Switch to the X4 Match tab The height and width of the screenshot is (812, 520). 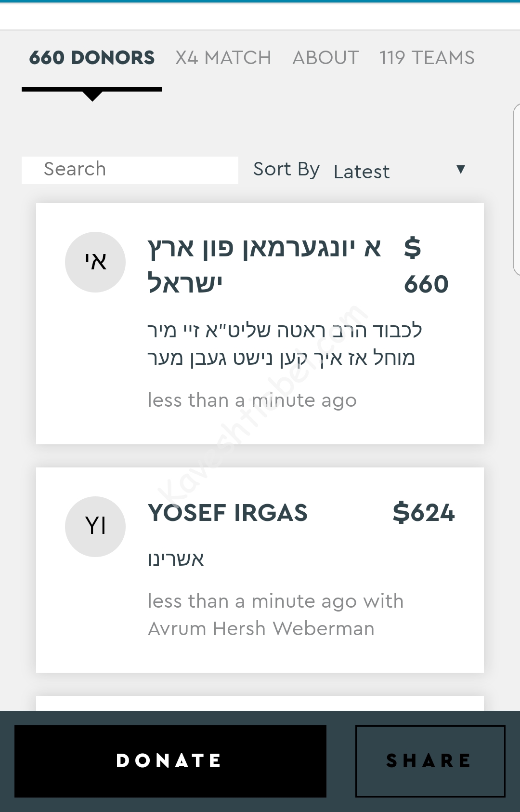click(x=223, y=58)
